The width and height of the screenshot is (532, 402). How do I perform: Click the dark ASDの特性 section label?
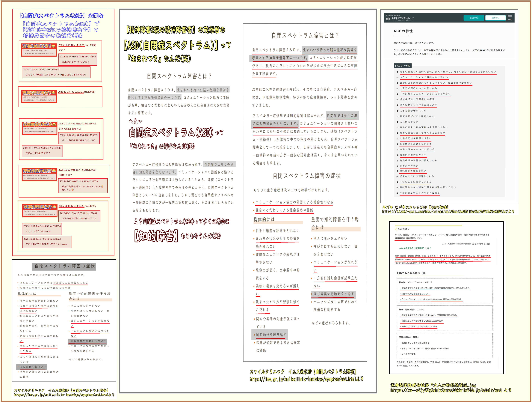tap(403, 66)
